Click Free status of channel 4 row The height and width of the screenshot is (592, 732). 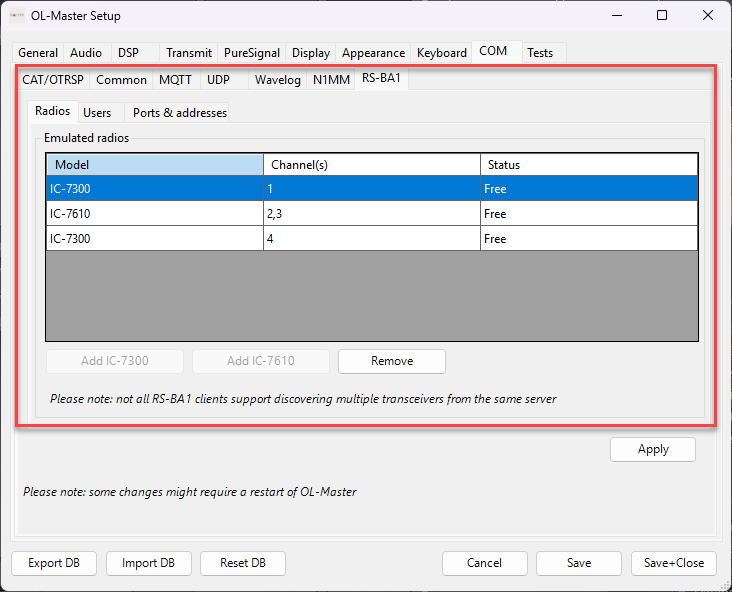pos(589,239)
